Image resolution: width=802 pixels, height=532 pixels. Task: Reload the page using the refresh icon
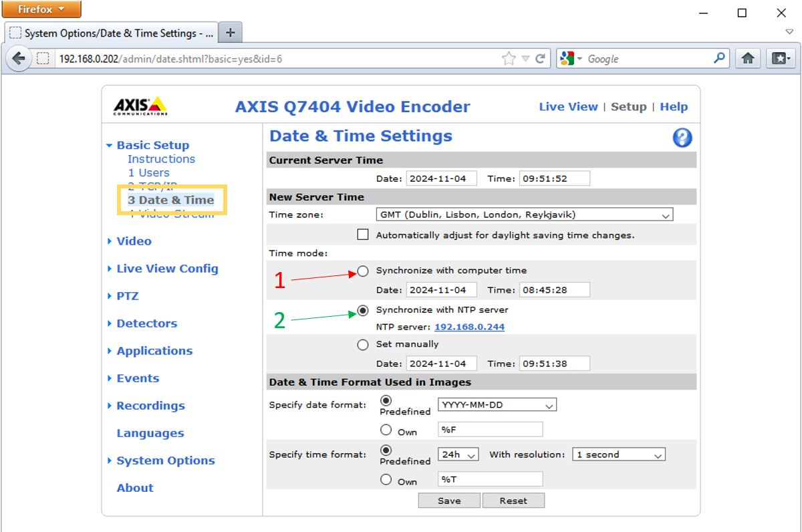(x=540, y=59)
